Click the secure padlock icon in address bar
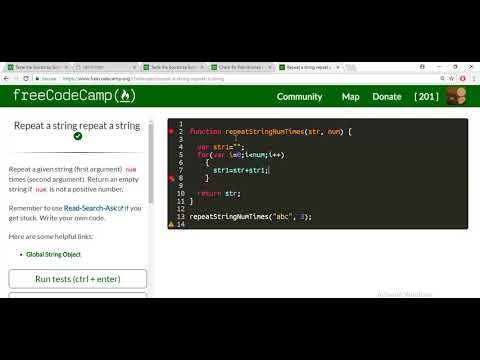 pos(37,79)
